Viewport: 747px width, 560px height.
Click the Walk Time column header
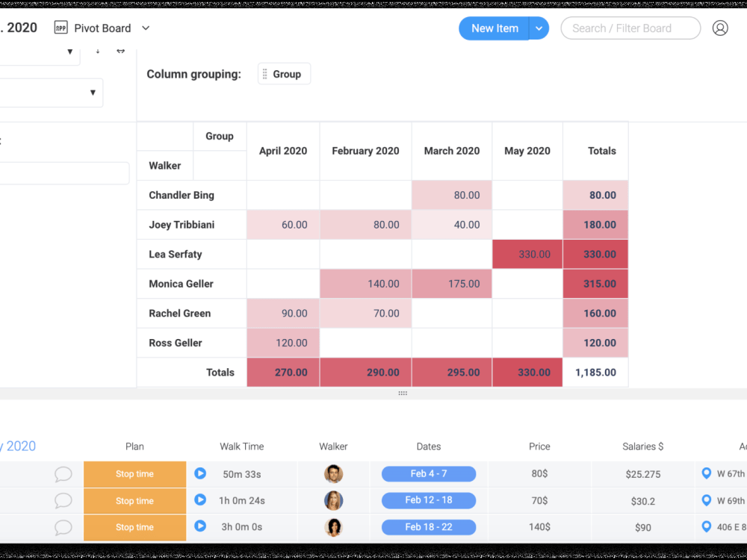point(241,447)
